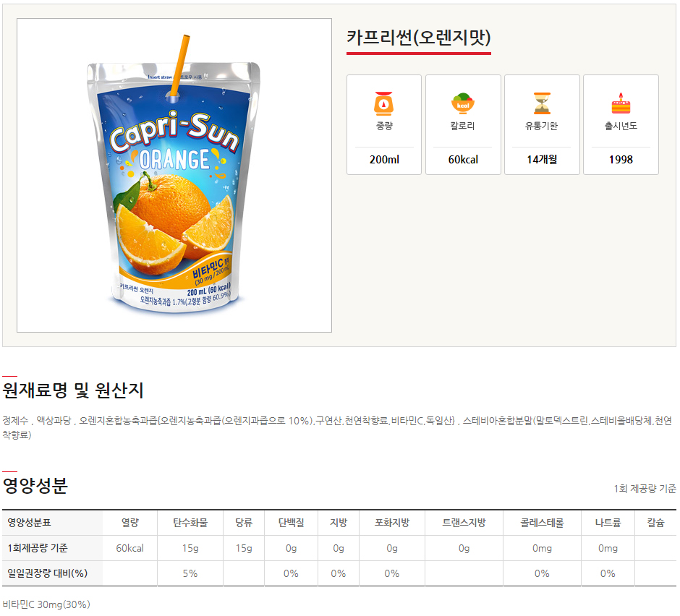Click the 0mg cell under 콜레스테롤
The image size is (680, 616).
[x=542, y=548]
